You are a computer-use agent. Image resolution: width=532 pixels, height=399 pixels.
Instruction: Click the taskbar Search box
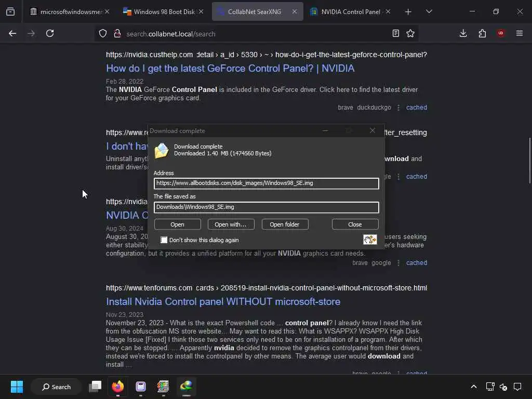coord(56,387)
